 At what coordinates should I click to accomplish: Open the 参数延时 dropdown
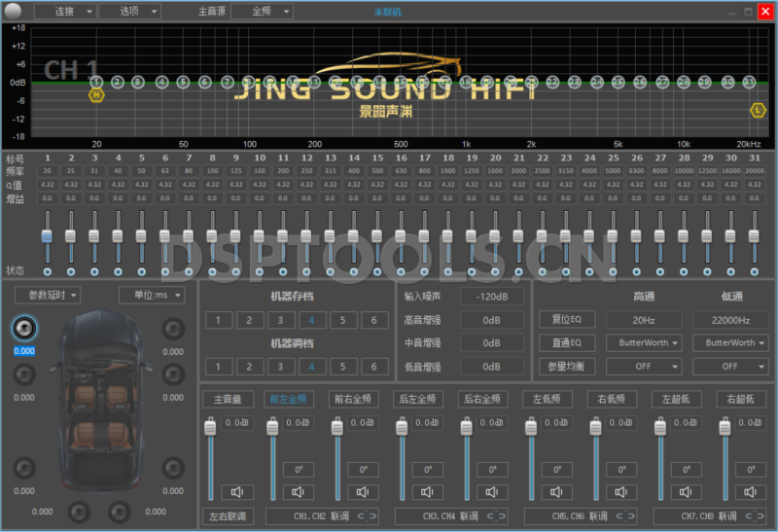point(48,295)
